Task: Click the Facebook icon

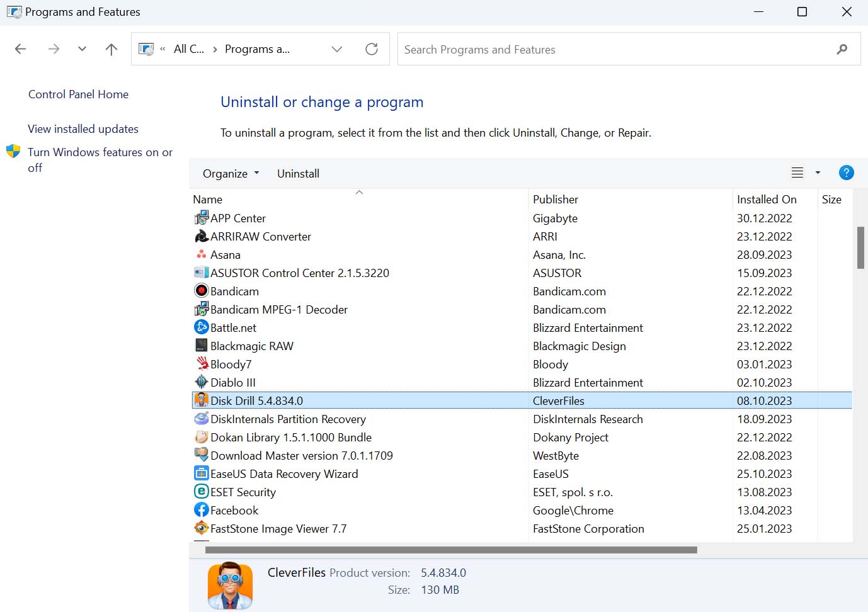Action: [201, 510]
